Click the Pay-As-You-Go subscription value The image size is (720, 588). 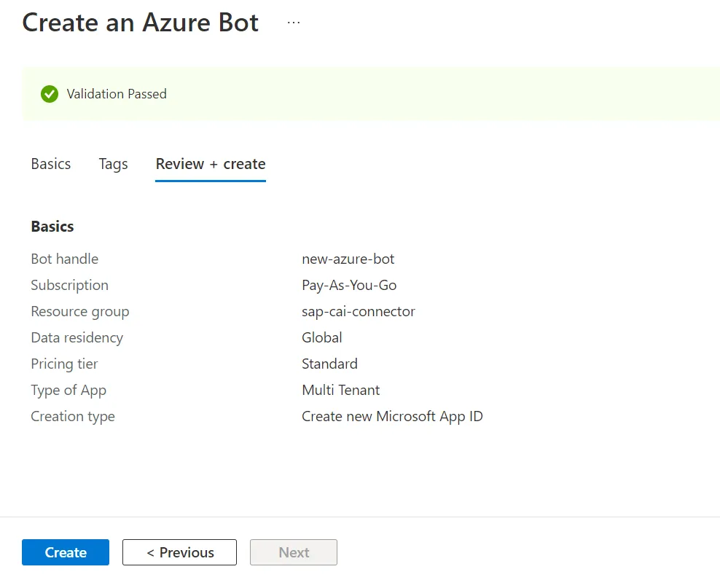click(349, 285)
